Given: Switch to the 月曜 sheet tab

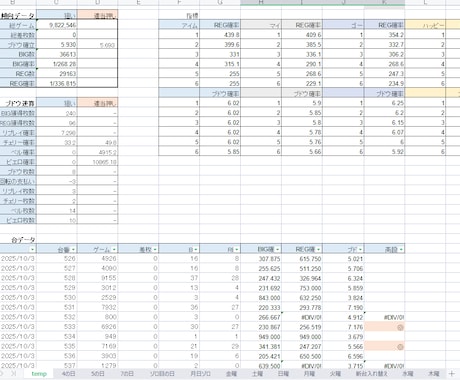Looking at the screenshot, I should (x=309, y=374).
